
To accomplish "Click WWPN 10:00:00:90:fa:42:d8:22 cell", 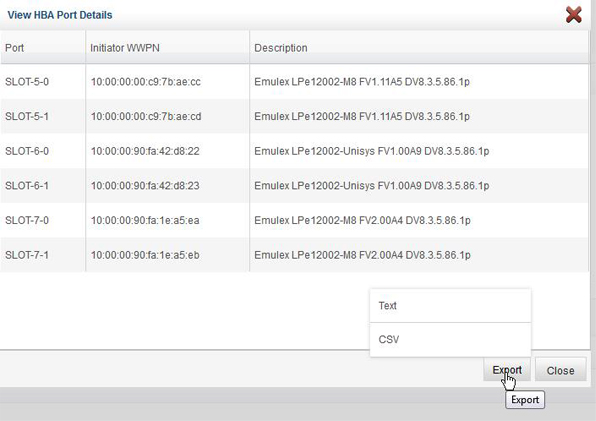I will 145,151.
